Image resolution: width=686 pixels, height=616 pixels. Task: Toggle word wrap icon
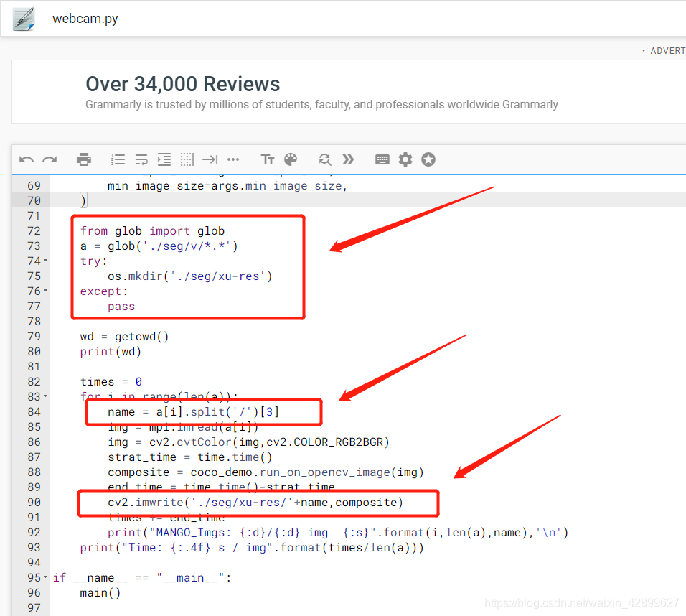point(141,159)
